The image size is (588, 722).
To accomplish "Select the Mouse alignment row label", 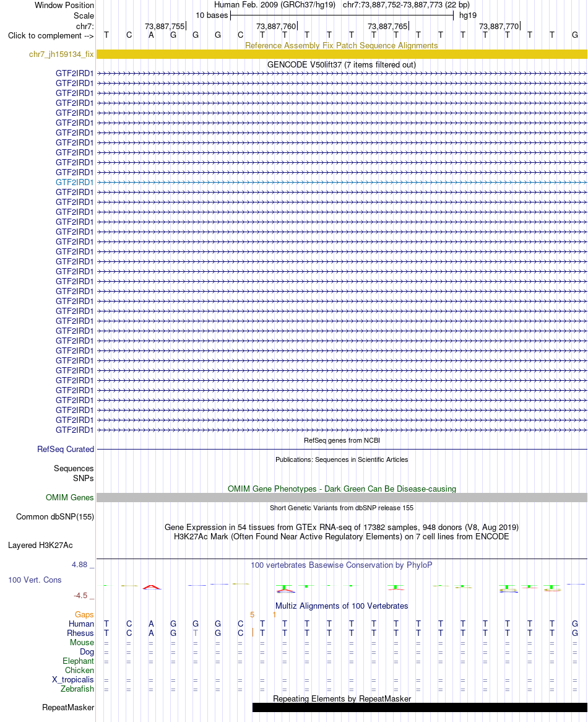I will tap(82, 642).
